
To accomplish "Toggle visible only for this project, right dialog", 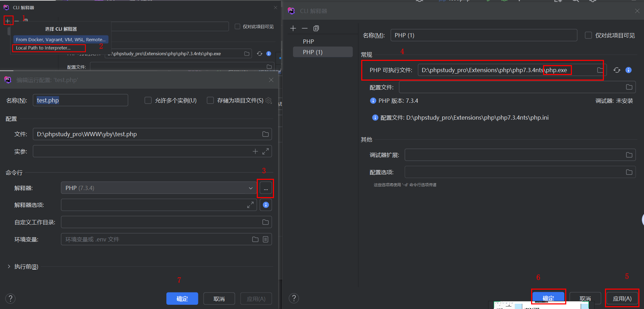I will [x=588, y=35].
